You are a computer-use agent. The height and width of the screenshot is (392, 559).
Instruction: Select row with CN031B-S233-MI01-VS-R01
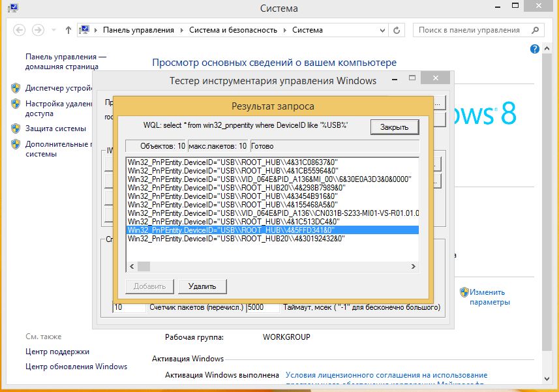273,213
